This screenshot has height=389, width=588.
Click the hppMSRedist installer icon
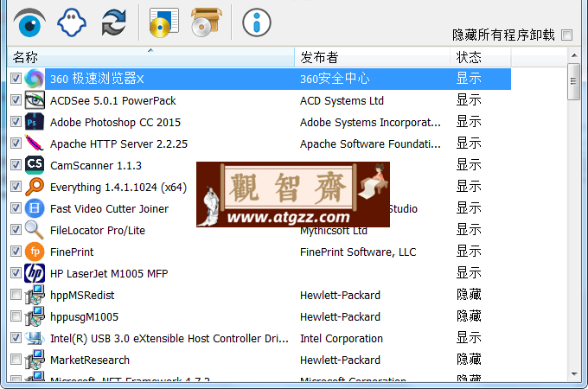35,295
